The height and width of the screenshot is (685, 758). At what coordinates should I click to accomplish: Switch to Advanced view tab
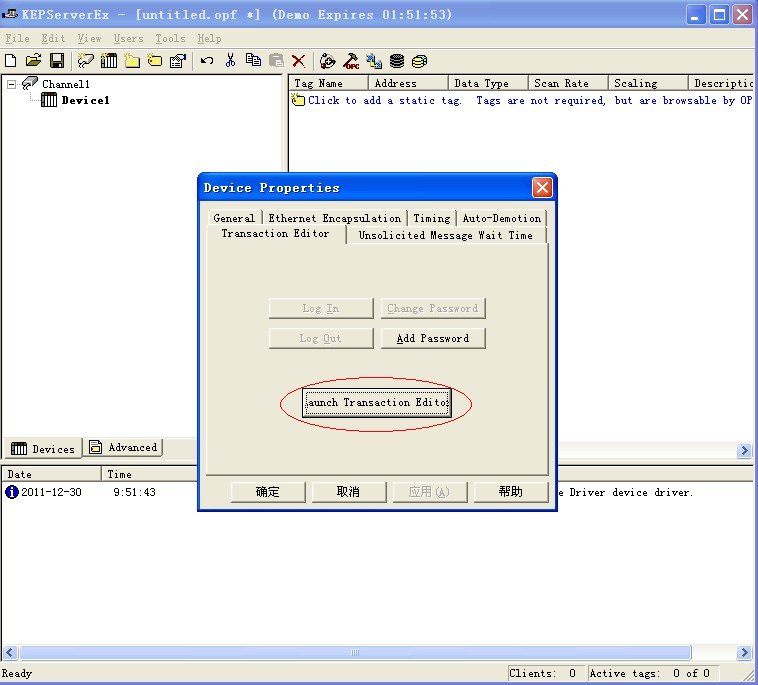(x=123, y=448)
